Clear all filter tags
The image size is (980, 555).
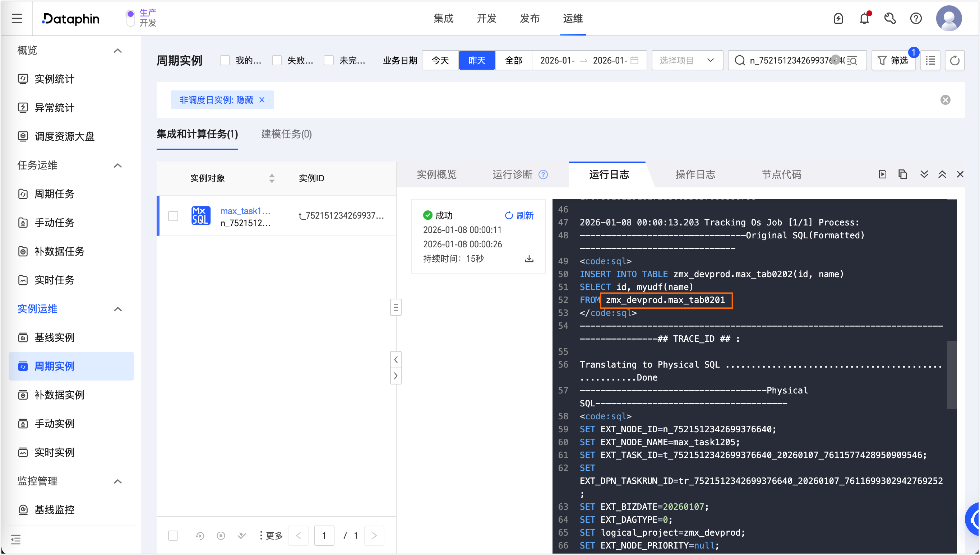click(945, 100)
